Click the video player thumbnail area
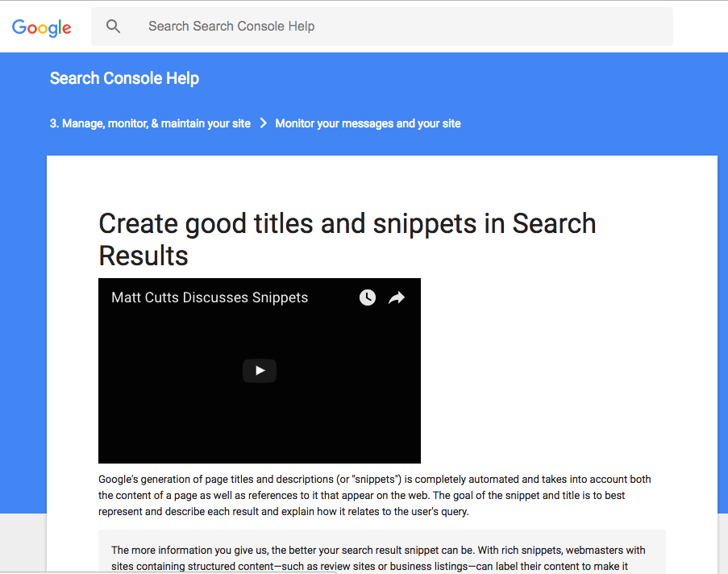The image size is (728, 574). coord(260,371)
